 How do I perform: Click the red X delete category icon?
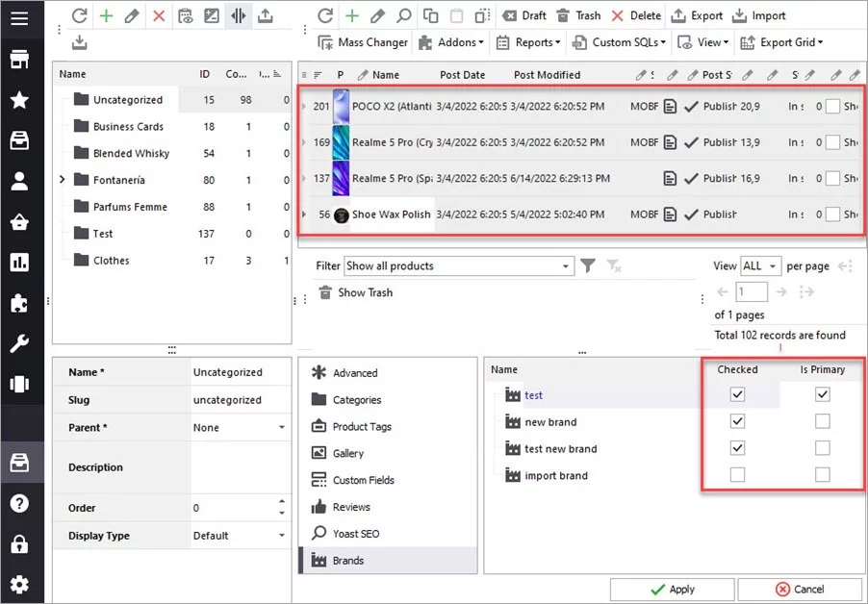(x=159, y=16)
